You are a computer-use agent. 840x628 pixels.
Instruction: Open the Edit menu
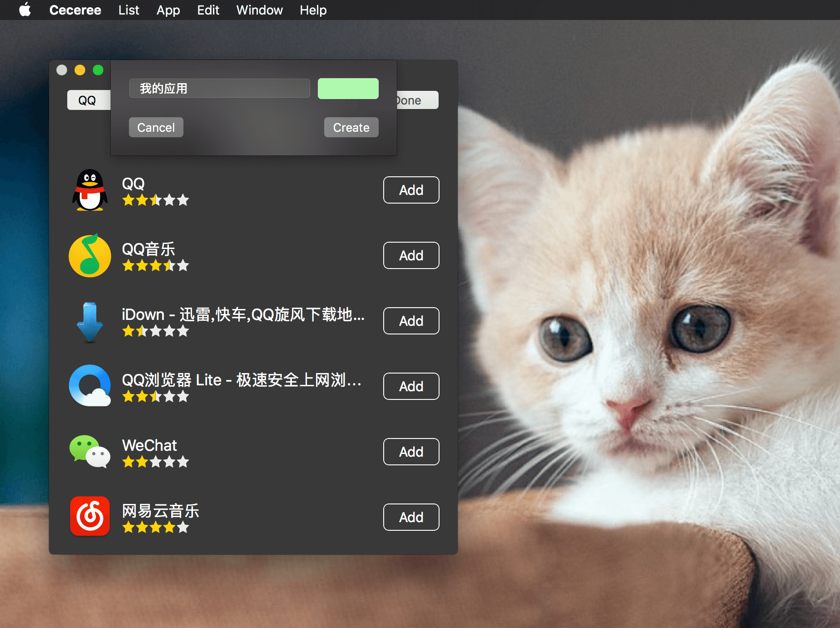(x=208, y=10)
